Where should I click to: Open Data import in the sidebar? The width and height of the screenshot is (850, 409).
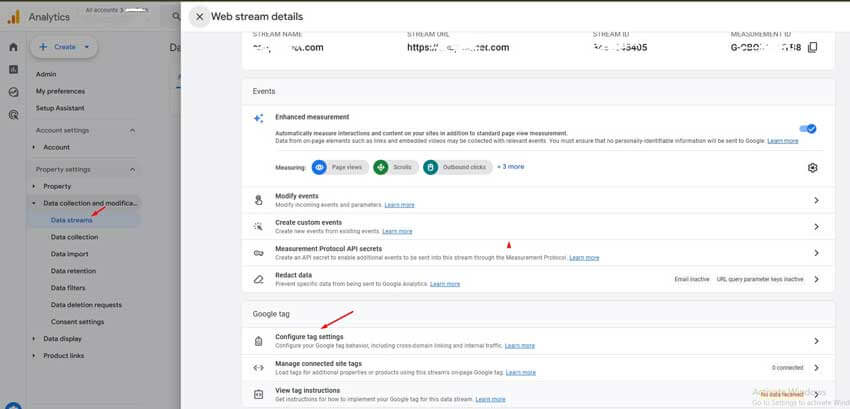coord(69,254)
